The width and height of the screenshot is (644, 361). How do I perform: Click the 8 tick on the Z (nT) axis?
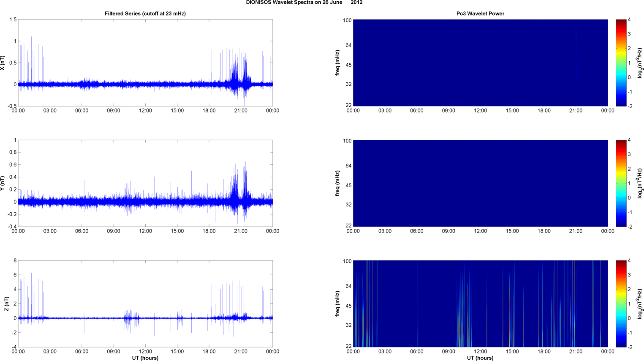tap(15, 261)
